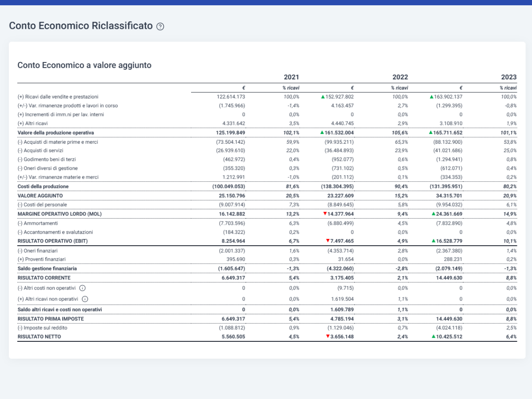The width and height of the screenshot is (532, 399).
Task: Click the 2022 Risultato corrente value 3.175.405
Action: (x=342, y=278)
